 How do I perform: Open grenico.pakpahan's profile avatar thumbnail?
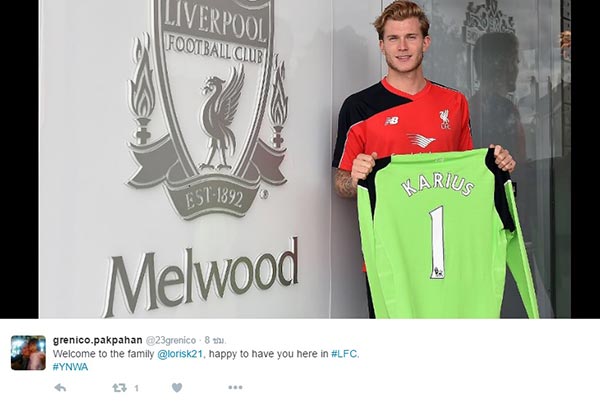[x=28, y=353]
